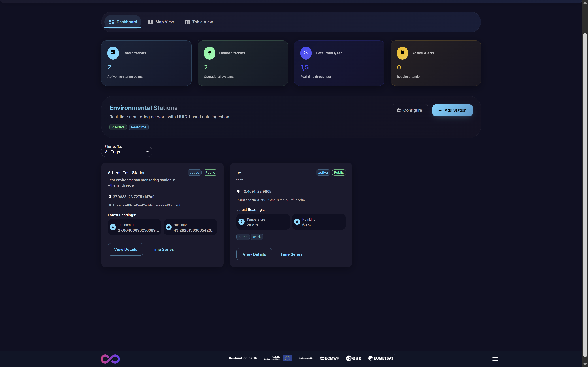Select the Dashboard tab

123,22
